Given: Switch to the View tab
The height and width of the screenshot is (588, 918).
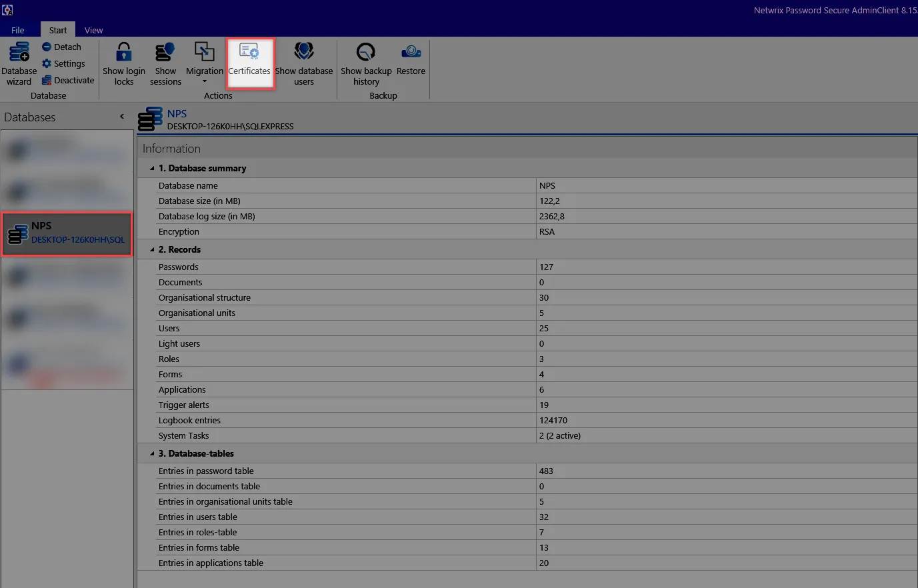Looking at the screenshot, I should click(x=94, y=30).
